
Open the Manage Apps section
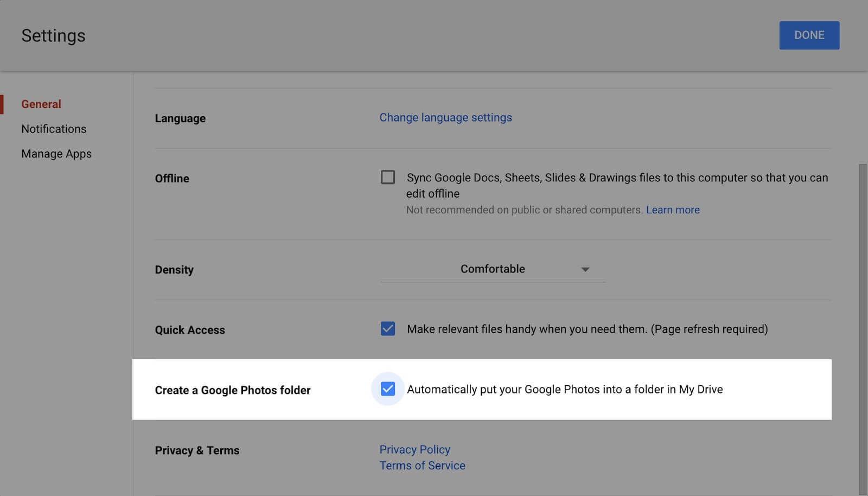[56, 154]
